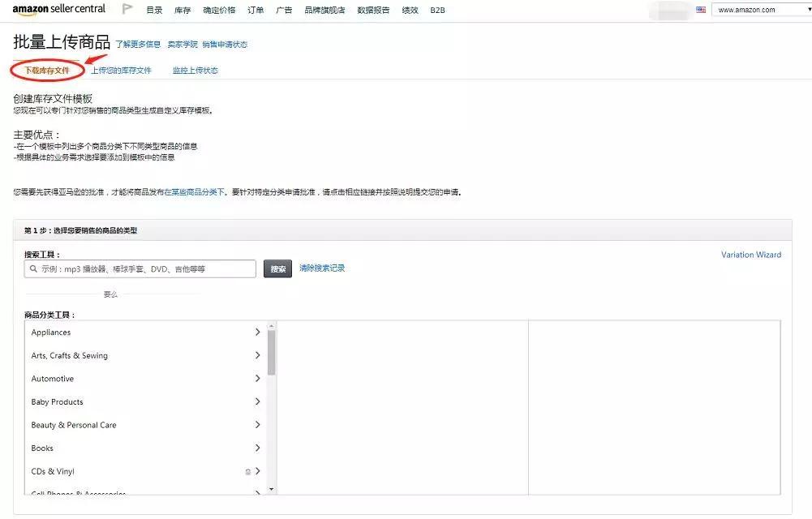Click the magnifier icon in the search box
Image resolution: width=812 pixels, height=519 pixels.
point(33,268)
